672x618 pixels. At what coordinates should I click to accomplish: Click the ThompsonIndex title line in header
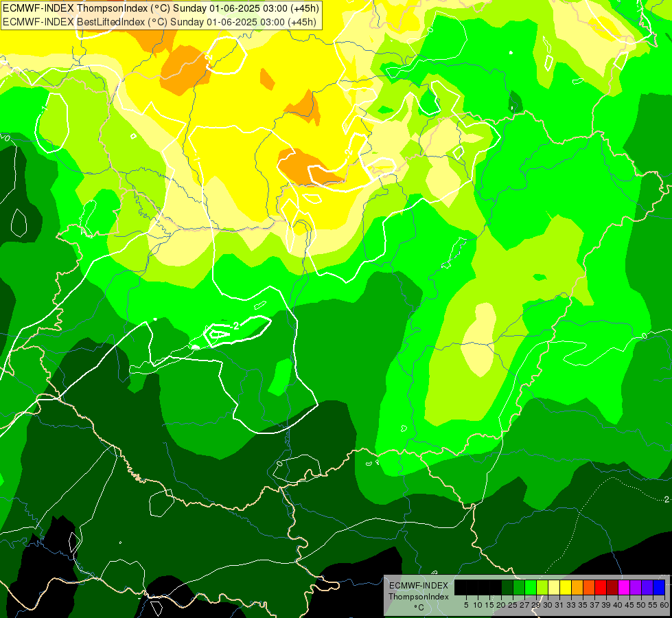(x=161, y=8)
